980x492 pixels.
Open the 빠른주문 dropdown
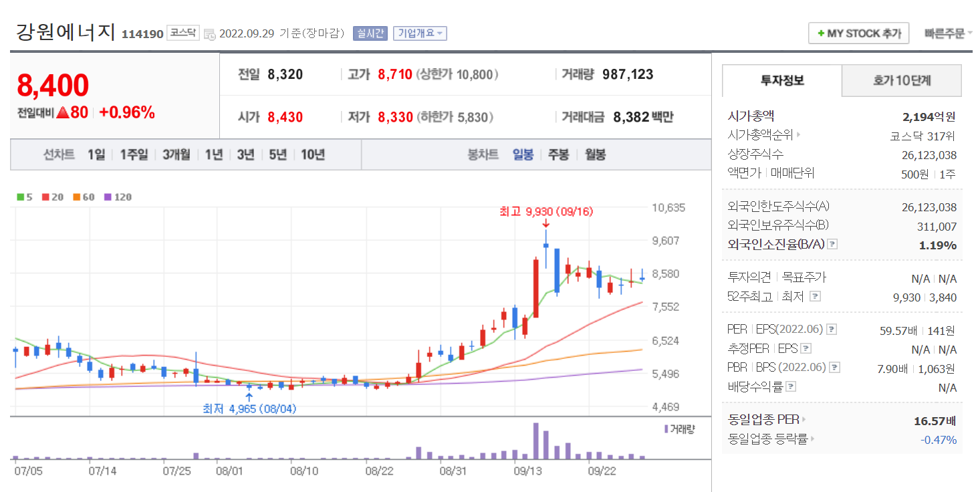coord(949,33)
